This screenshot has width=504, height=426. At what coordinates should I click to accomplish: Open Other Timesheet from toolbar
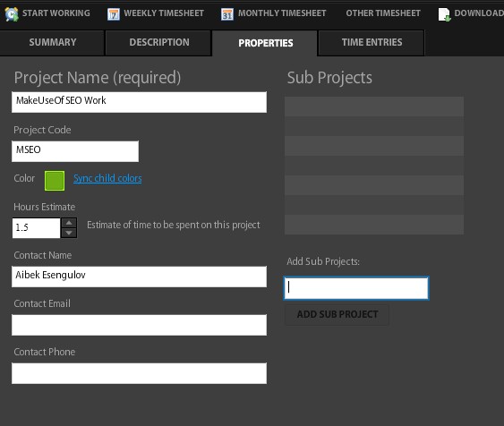pyautogui.click(x=383, y=13)
